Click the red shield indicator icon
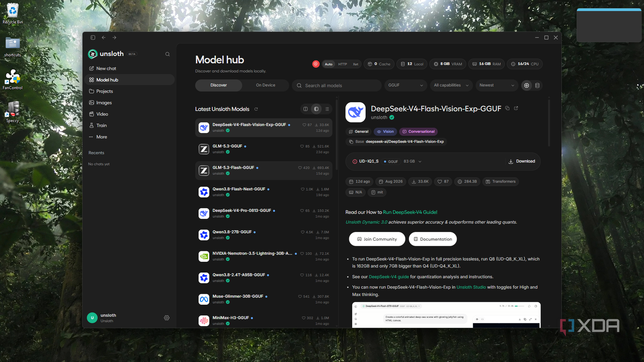This screenshot has width=644, height=362. point(316,64)
